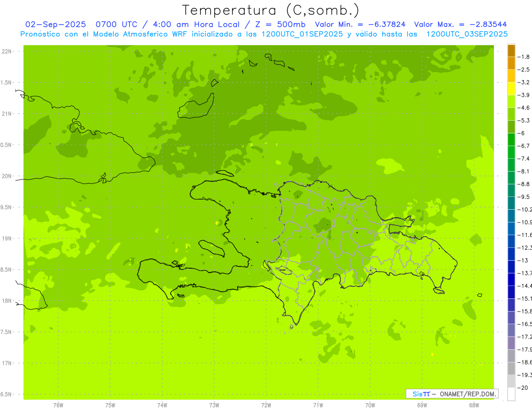
Task: Click the '68W' longitude axis label
Action: pyautogui.click(x=474, y=405)
